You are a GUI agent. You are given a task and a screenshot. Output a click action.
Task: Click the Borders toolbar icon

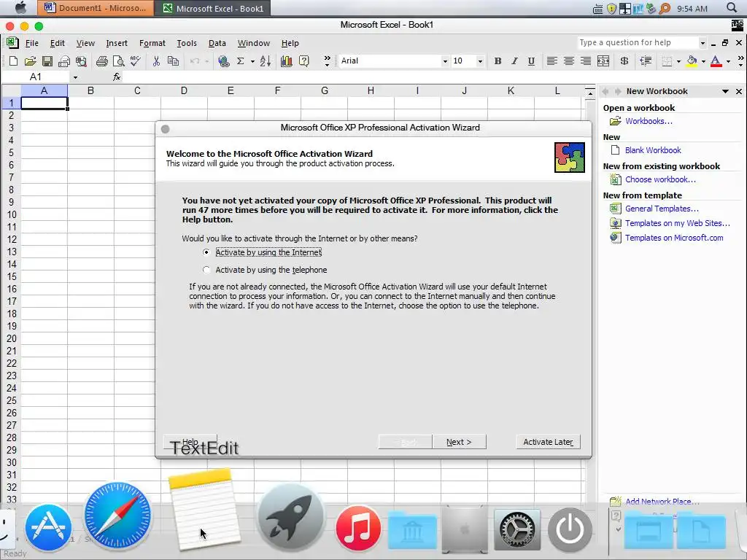pyautogui.click(x=667, y=61)
